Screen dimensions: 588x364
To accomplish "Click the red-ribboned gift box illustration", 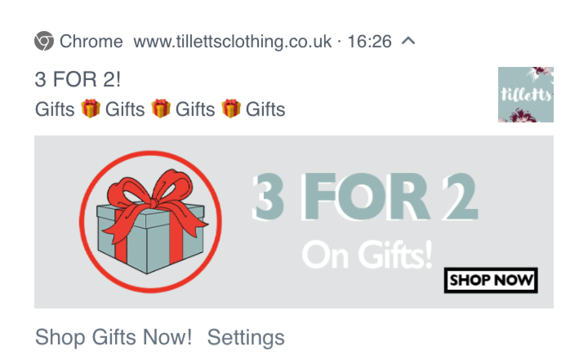I will pyautogui.click(x=150, y=222).
